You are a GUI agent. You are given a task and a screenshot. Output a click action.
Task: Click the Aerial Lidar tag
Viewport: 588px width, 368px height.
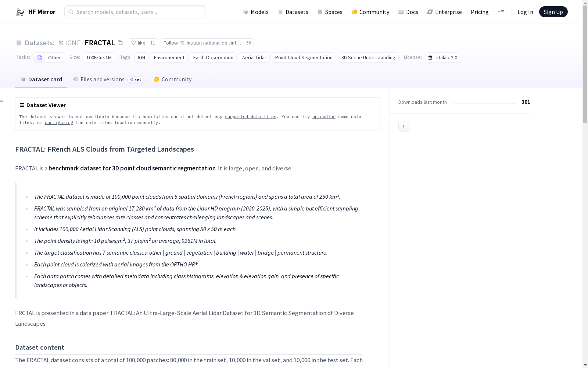[254, 57]
